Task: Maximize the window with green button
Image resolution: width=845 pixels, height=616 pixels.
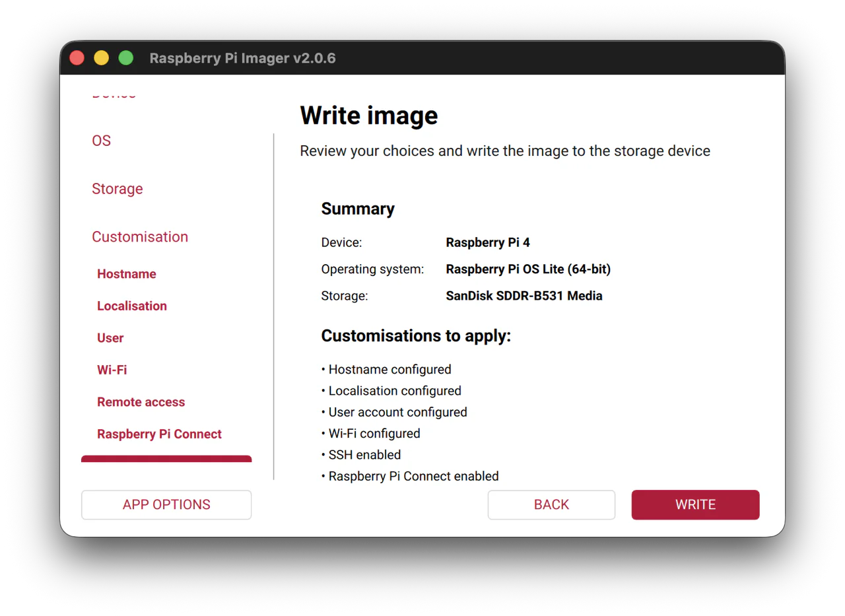Action: tap(125, 58)
